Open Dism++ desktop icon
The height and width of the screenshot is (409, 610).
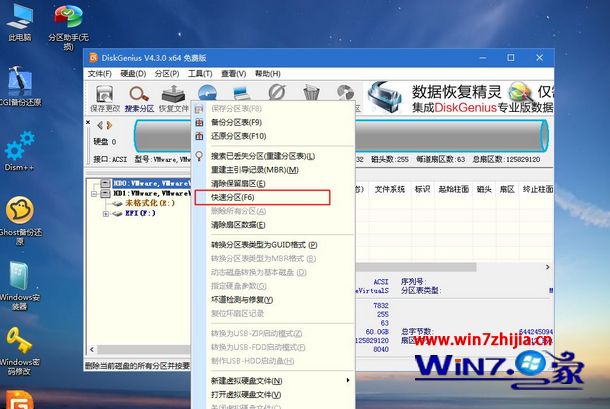pyautogui.click(x=19, y=151)
